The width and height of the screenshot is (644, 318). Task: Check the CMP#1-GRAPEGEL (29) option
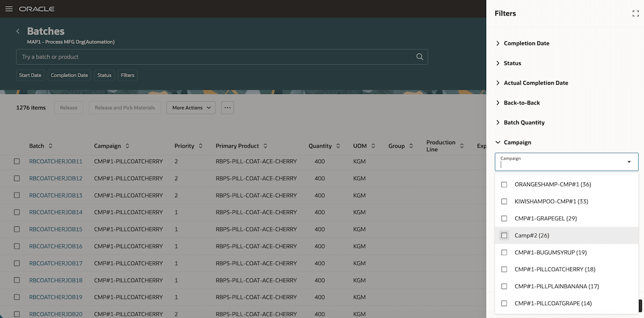504,218
